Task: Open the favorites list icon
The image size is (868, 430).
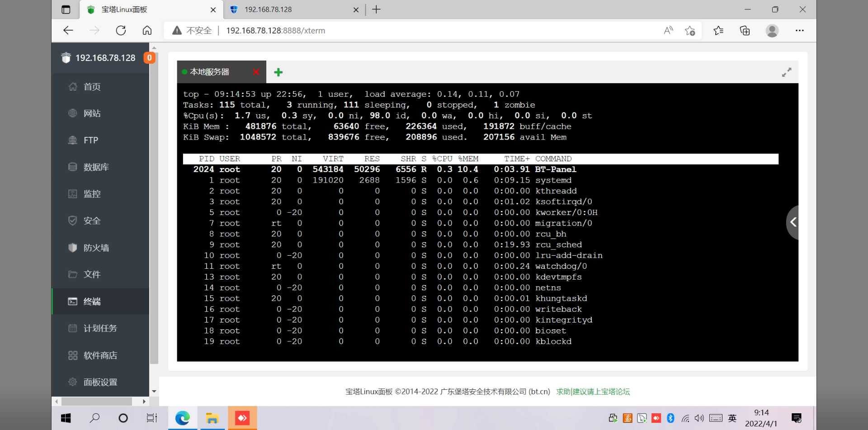Action: [718, 30]
